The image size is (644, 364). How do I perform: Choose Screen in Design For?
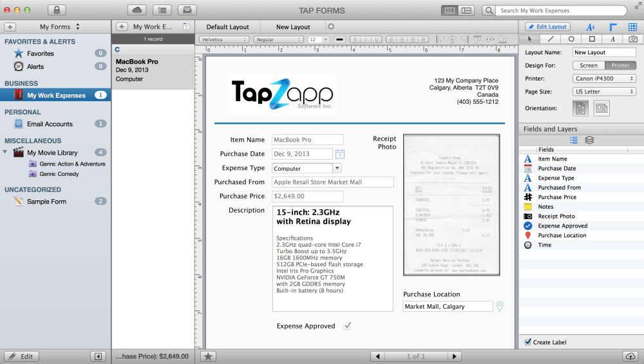[x=588, y=65]
